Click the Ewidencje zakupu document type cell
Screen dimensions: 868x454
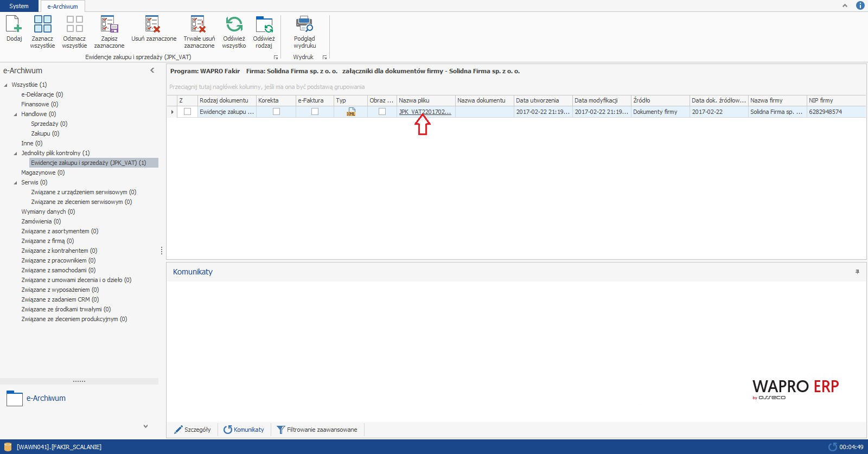pos(227,112)
